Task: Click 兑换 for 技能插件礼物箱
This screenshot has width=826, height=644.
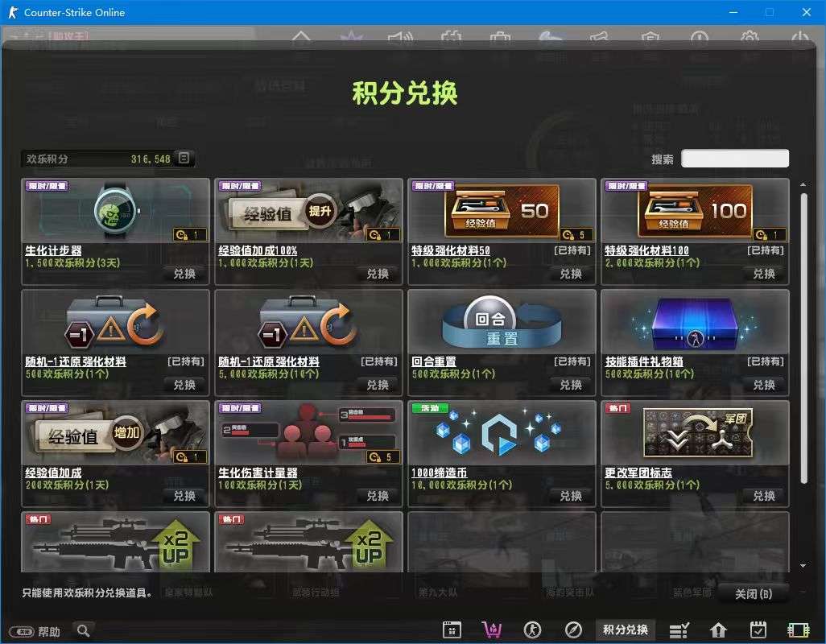Action: 764,385
